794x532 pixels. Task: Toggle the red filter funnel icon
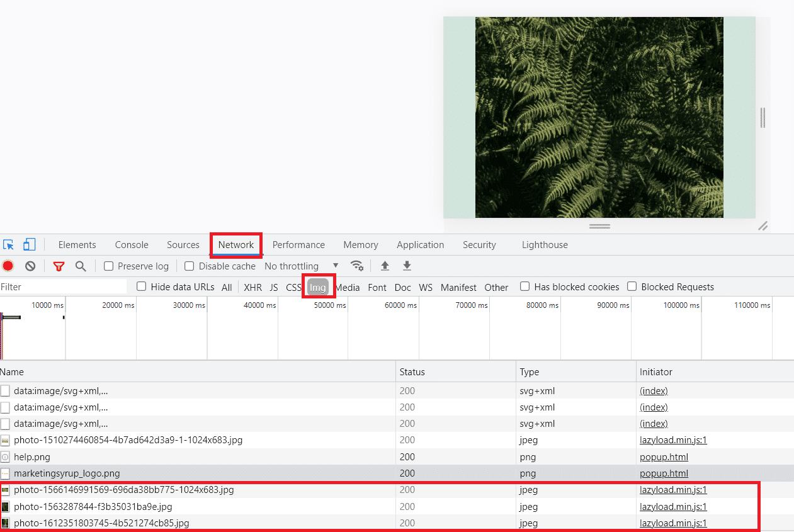click(59, 266)
